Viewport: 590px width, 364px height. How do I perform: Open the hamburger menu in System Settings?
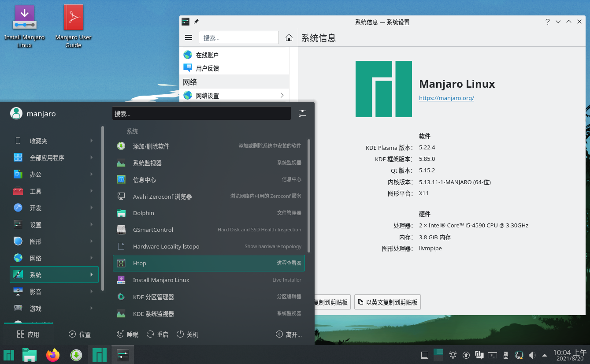(189, 38)
